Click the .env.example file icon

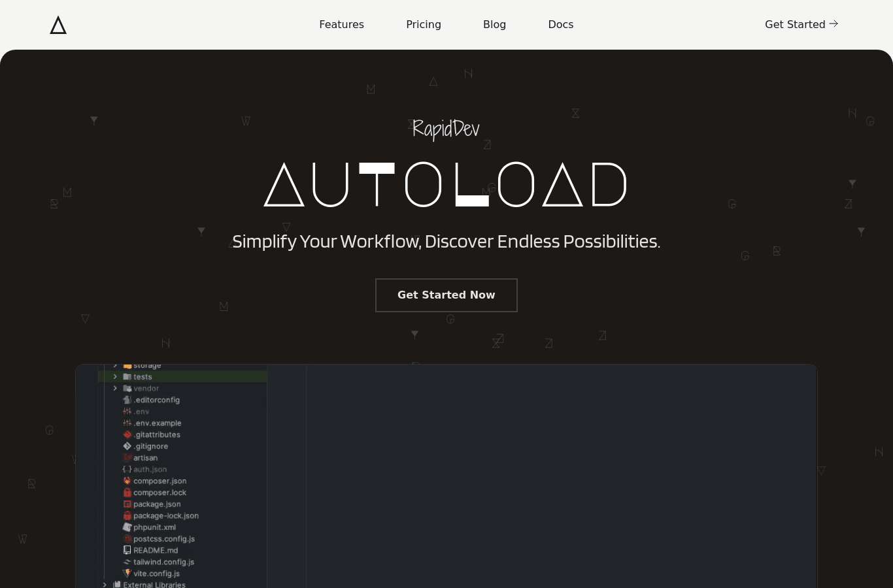[x=127, y=423]
